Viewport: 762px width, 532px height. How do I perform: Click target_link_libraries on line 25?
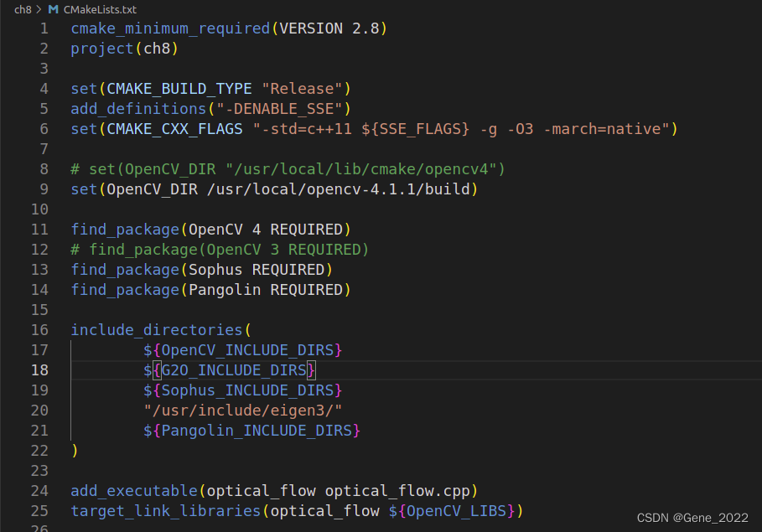click(166, 510)
